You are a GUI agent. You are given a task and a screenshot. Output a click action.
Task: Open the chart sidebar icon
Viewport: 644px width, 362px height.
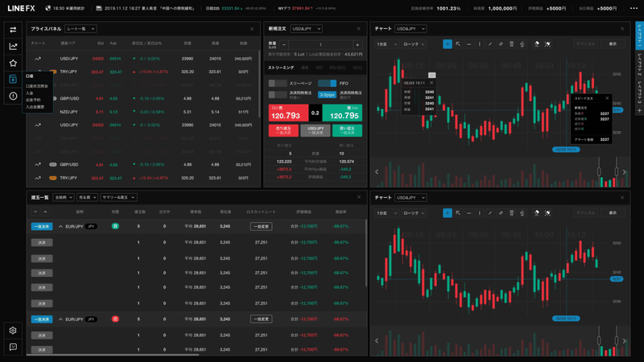pos(13,47)
